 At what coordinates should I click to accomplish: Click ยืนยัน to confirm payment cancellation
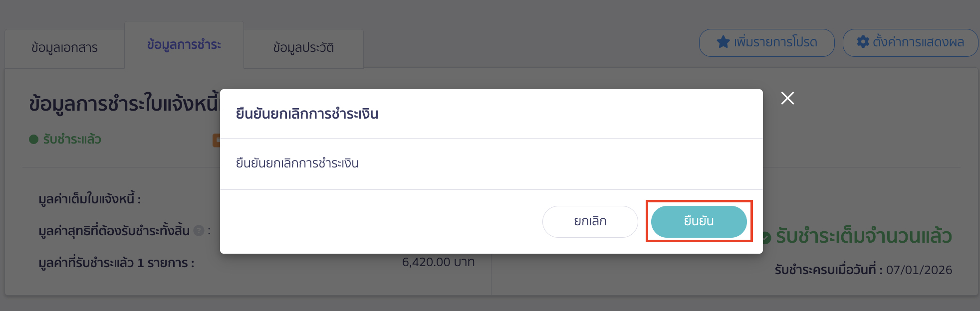[x=699, y=221]
